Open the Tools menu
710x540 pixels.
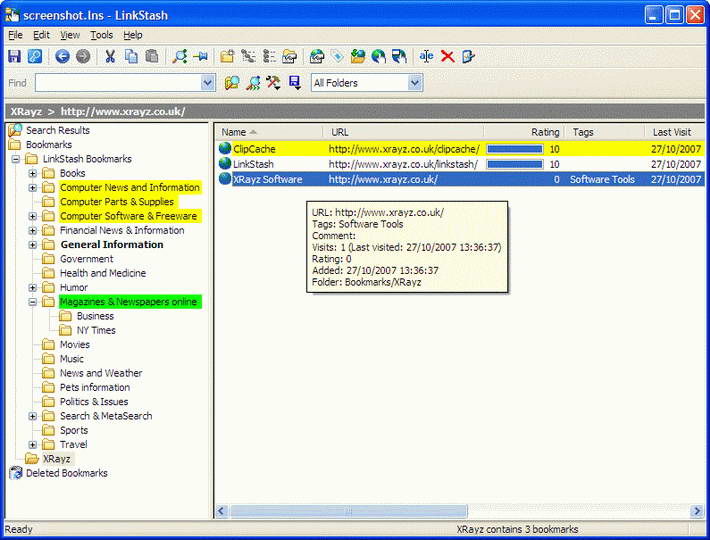pos(101,35)
